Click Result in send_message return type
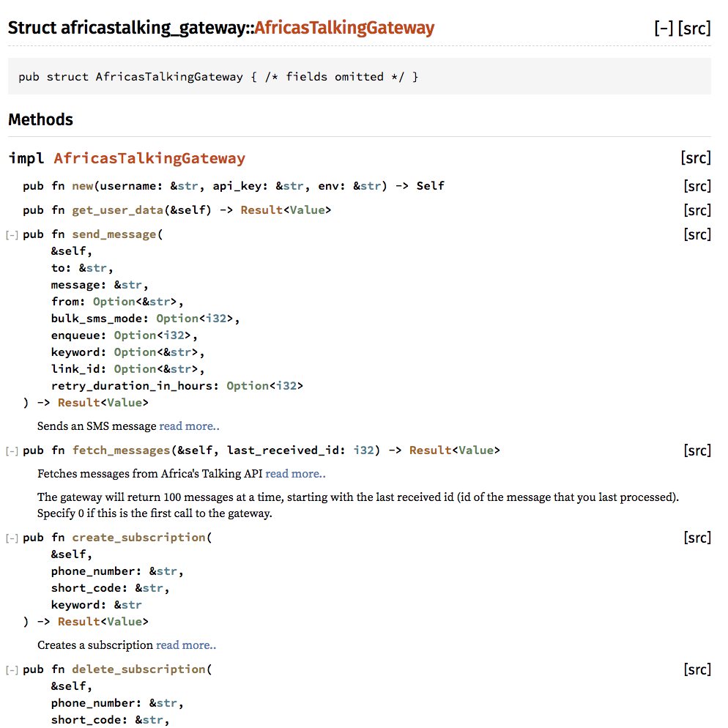Screen dimensions: 728x728 tap(78, 403)
